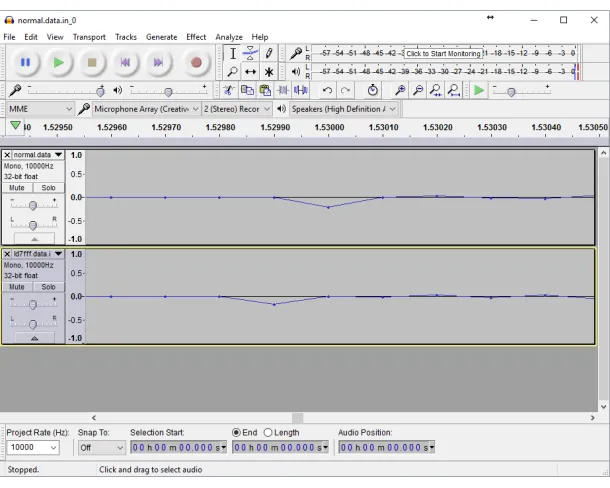Select the End radio button
Screen dimensions: 610x488
tap(236, 432)
